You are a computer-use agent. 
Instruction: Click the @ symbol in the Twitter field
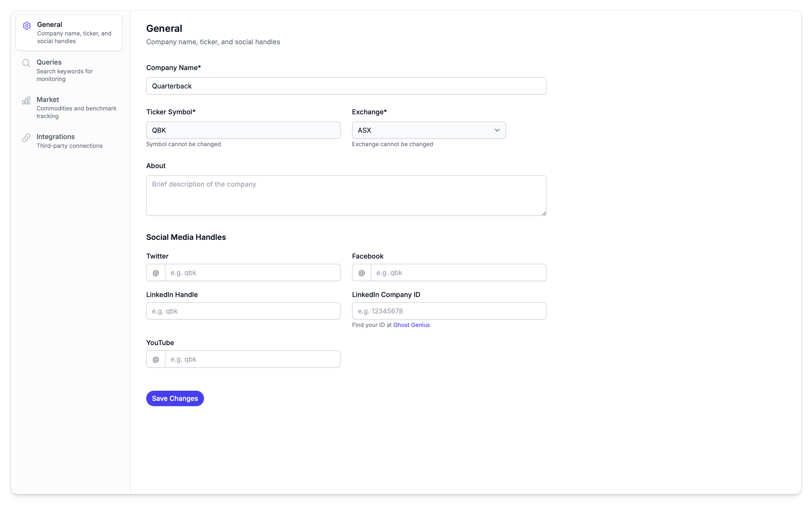155,272
